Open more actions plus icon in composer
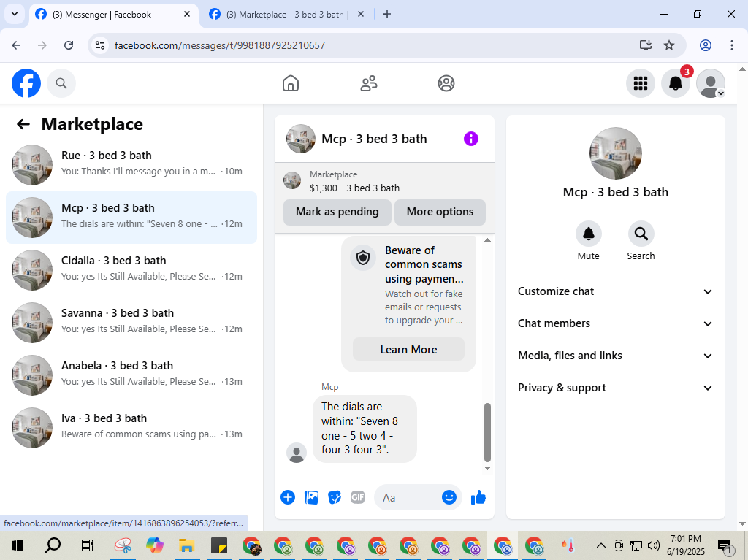The height and width of the screenshot is (560, 748). (x=288, y=497)
